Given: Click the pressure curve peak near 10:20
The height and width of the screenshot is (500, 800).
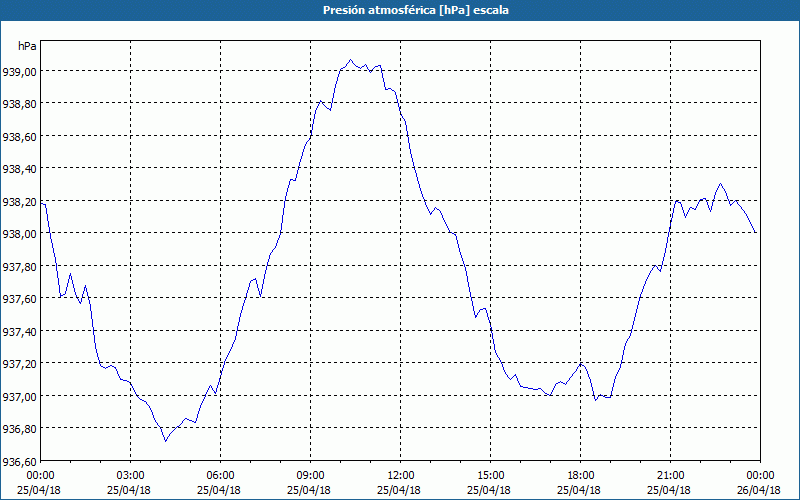Looking at the screenshot, I should click(350, 60).
